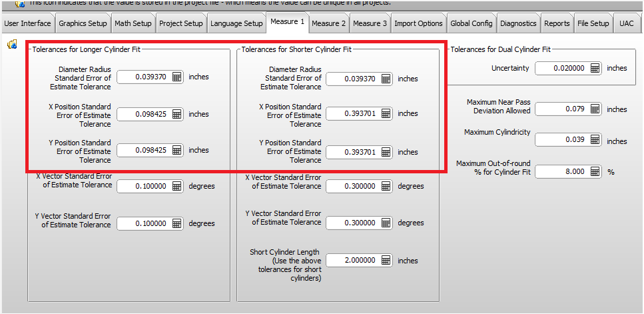The width and height of the screenshot is (644, 314).
Task: Click the Shorter Cylinder Diameter Radius tolerance field
Action: [353, 79]
